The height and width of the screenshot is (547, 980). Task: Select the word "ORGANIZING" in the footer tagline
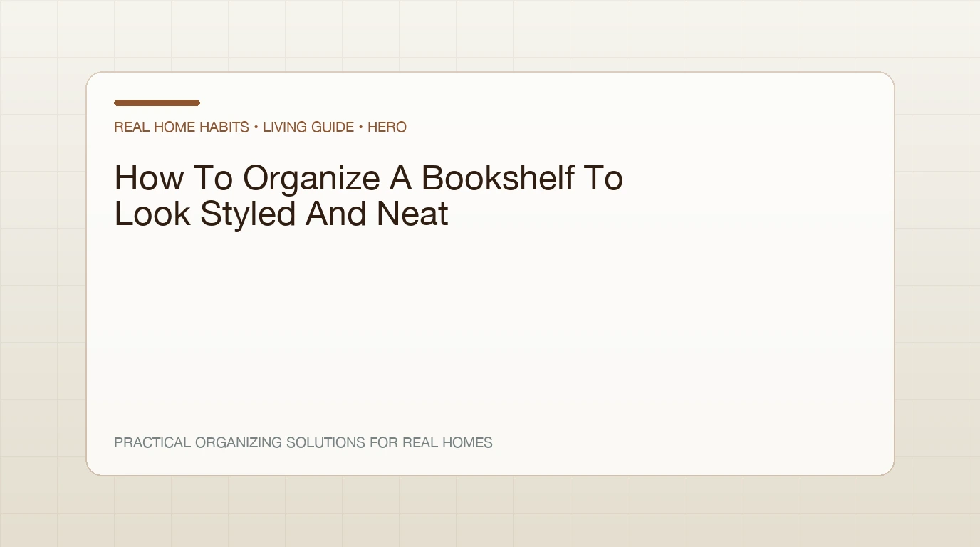(239, 442)
